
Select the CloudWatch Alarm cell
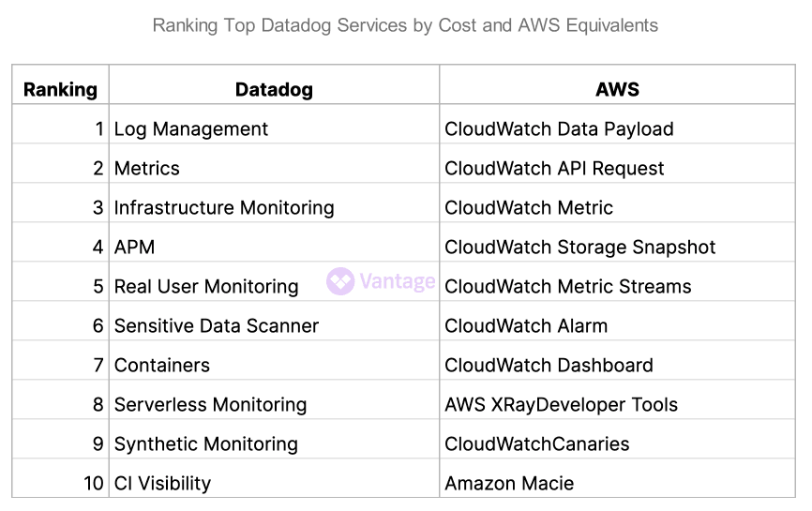pyautogui.click(x=526, y=326)
